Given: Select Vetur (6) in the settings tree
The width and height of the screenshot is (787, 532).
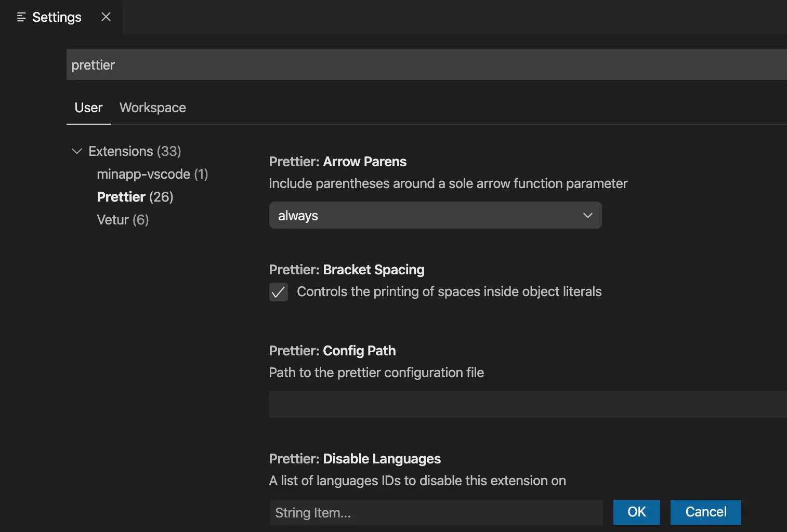Looking at the screenshot, I should pyautogui.click(x=123, y=220).
